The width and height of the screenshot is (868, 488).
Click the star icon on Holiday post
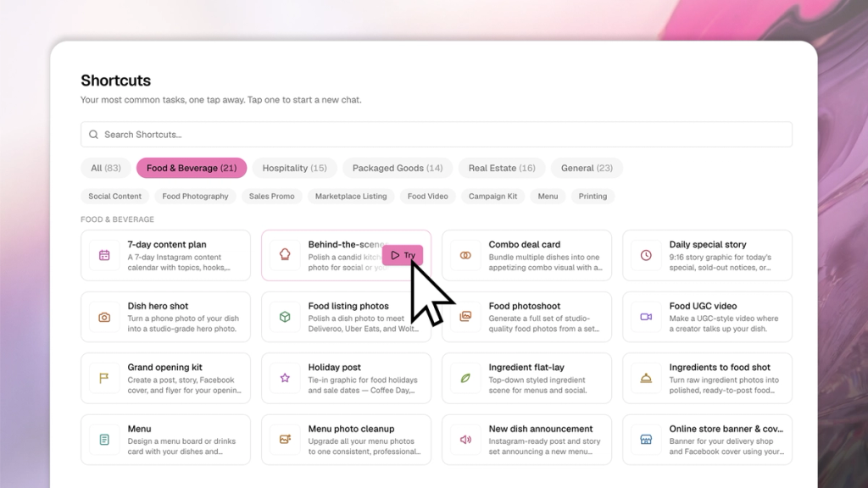point(285,378)
